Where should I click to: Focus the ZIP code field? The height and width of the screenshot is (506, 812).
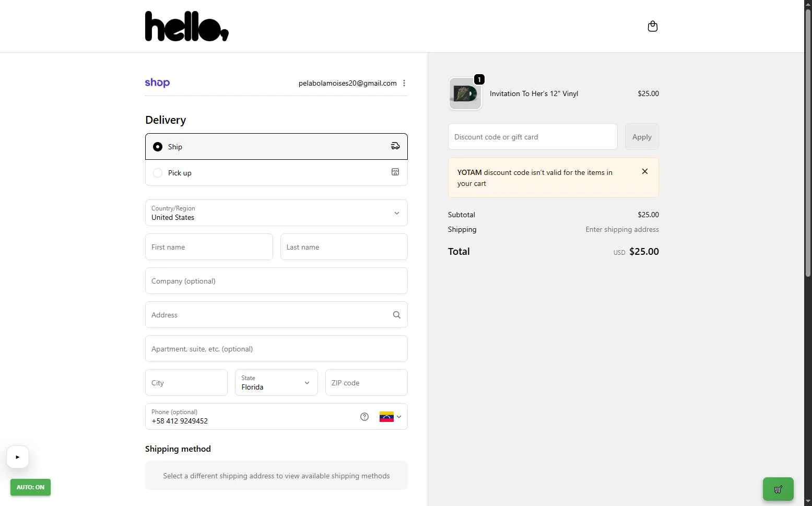click(x=366, y=382)
